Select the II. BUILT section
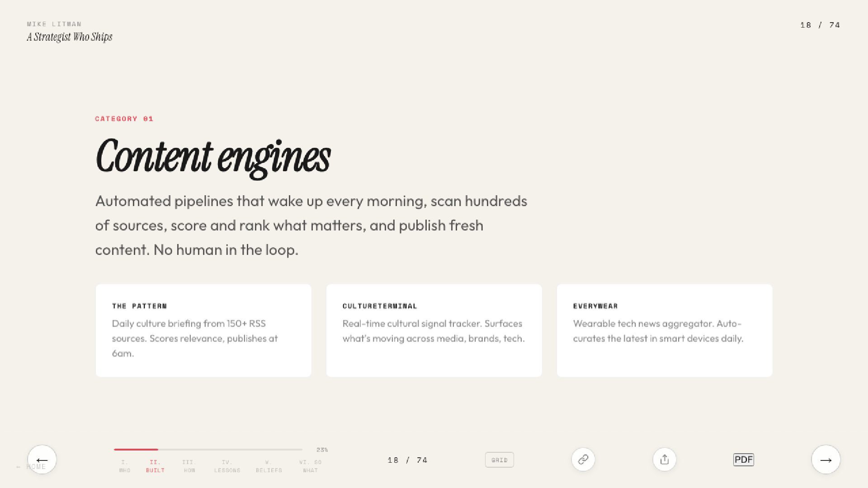 (x=155, y=466)
